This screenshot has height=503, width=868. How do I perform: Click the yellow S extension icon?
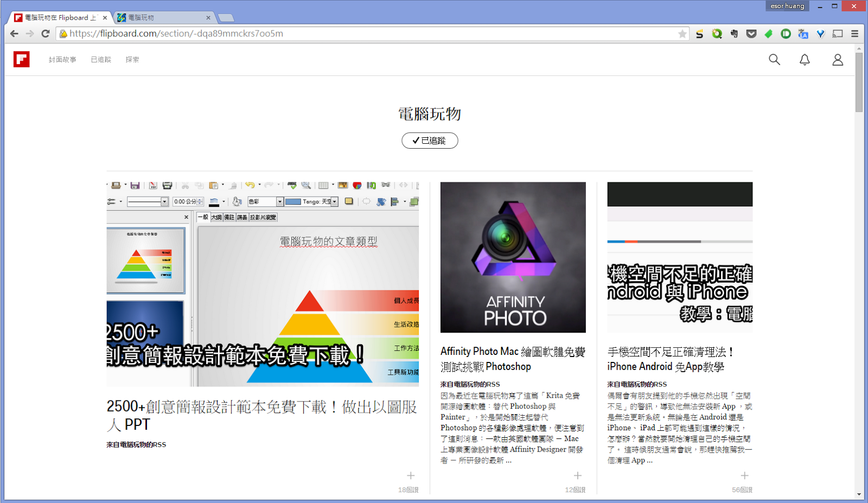coord(700,34)
